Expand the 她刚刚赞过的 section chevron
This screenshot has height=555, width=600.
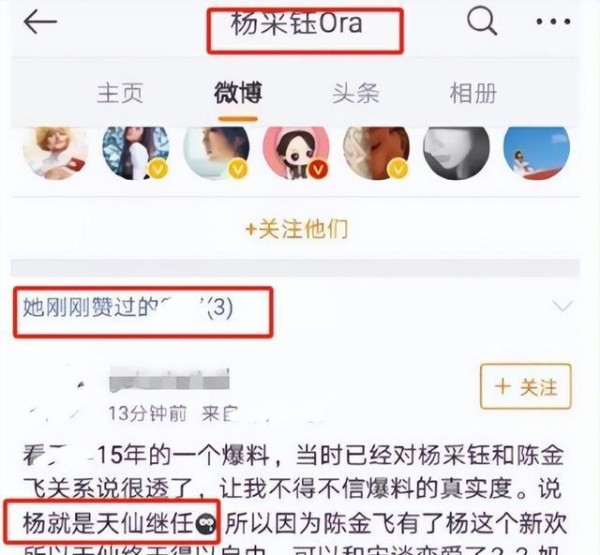562,306
